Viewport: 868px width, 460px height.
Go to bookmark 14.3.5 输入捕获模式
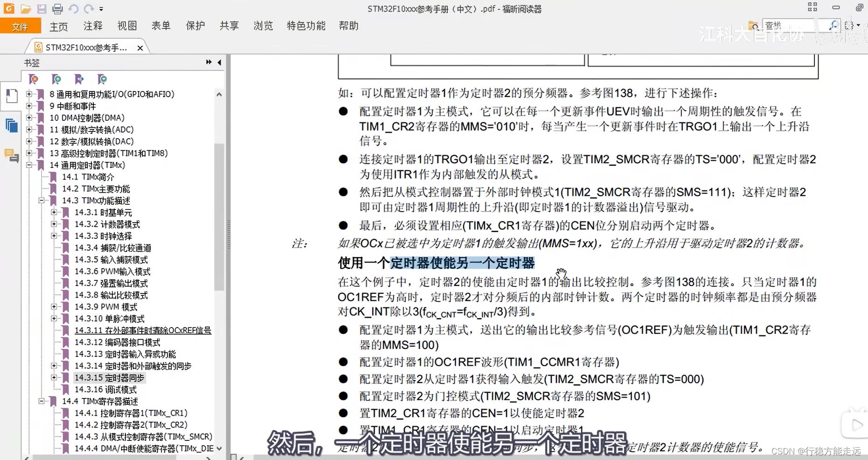click(111, 259)
